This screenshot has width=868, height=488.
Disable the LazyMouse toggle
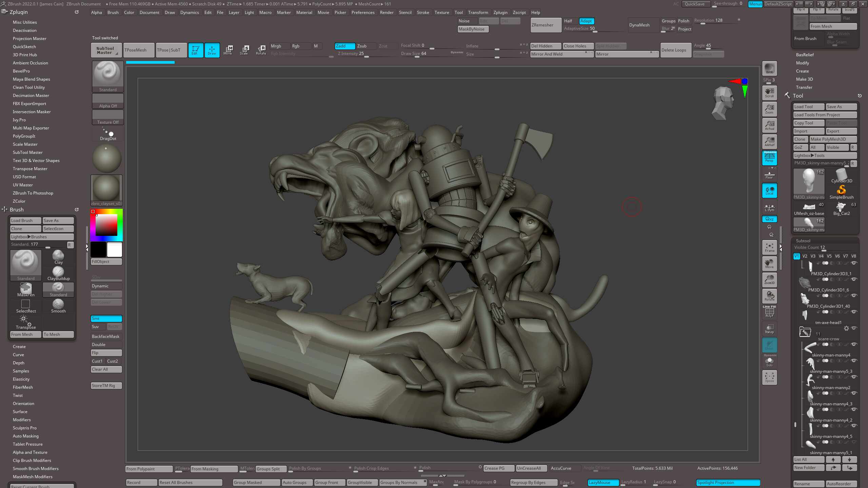pos(603,482)
